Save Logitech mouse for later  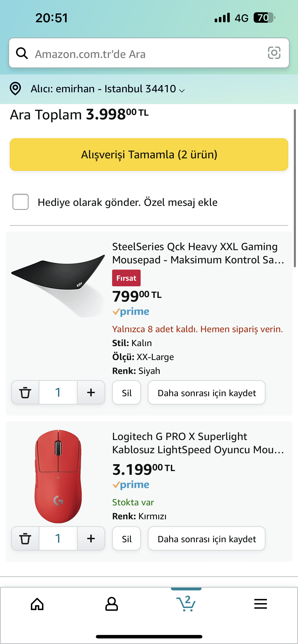pos(206,539)
